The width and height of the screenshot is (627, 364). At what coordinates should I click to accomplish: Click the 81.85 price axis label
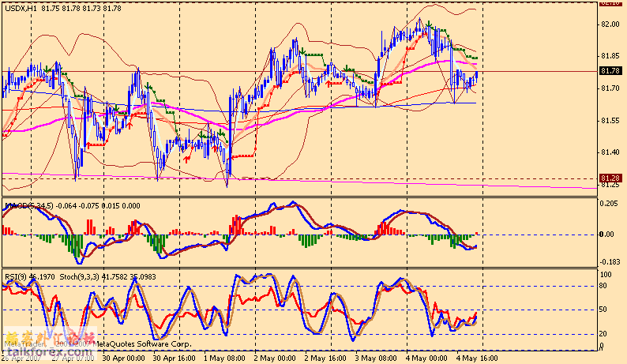[x=610, y=56]
